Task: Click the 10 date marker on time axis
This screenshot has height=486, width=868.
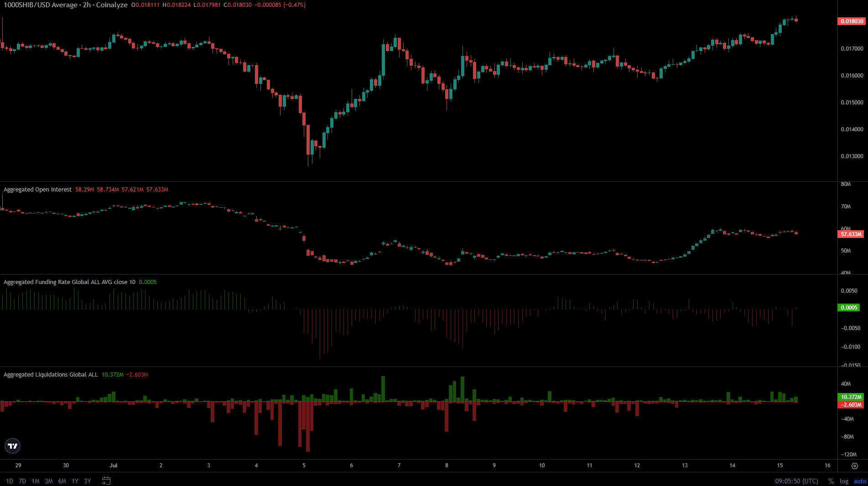Action: tap(542, 465)
